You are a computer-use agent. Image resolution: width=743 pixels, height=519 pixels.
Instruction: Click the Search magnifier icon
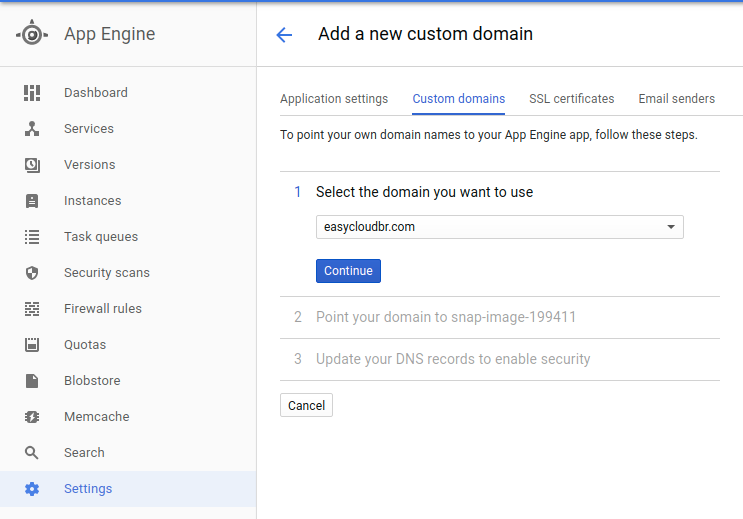[x=32, y=453]
